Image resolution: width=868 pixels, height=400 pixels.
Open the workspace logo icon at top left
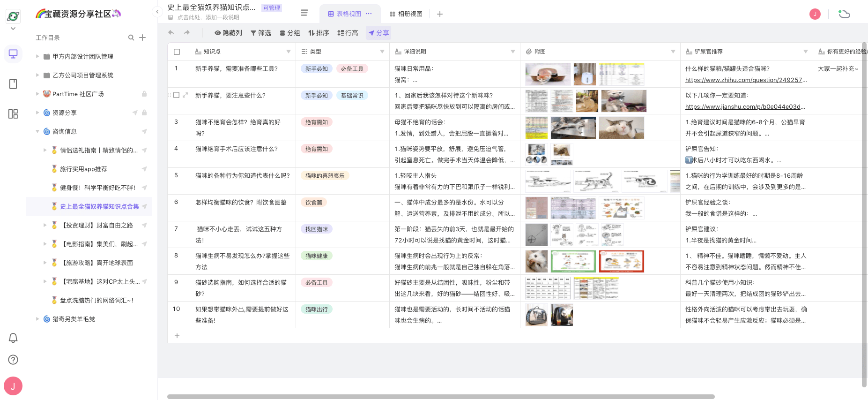tap(13, 16)
